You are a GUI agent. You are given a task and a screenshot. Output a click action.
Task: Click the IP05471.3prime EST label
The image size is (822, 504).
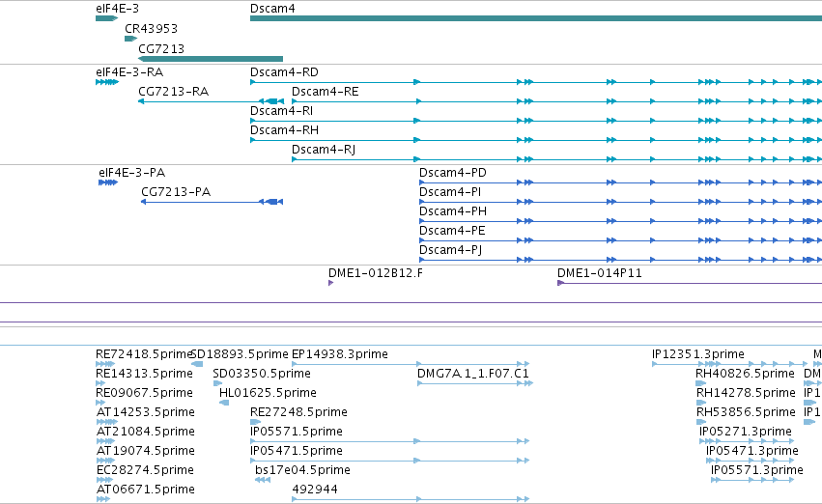click(x=751, y=452)
